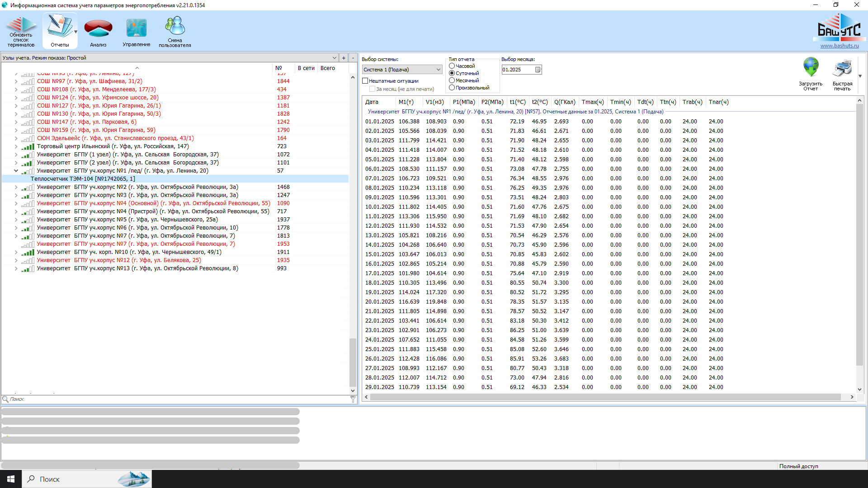Open the Анализ analysis tool

(98, 31)
